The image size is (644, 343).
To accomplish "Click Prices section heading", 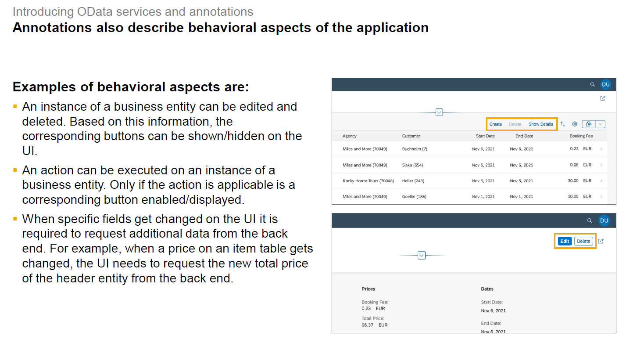I will coord(369,289).
